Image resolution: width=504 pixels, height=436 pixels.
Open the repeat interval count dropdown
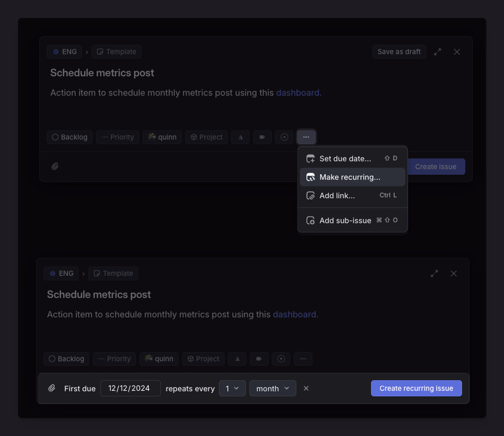tap(232, 388)
